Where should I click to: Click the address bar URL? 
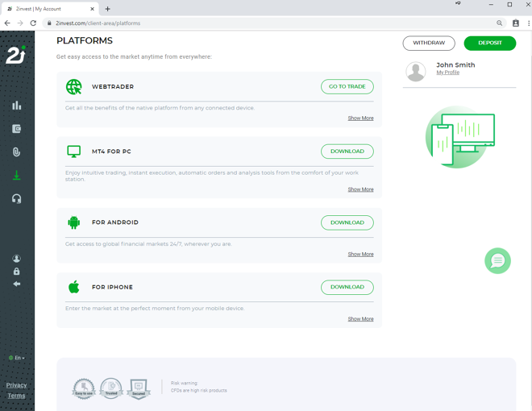98,23
